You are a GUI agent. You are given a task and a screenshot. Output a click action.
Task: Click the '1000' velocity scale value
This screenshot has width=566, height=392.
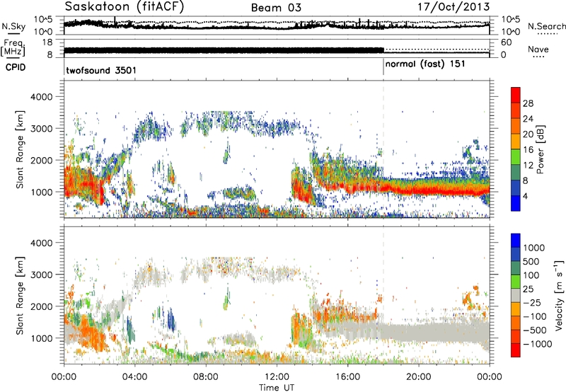click(533, 248)
